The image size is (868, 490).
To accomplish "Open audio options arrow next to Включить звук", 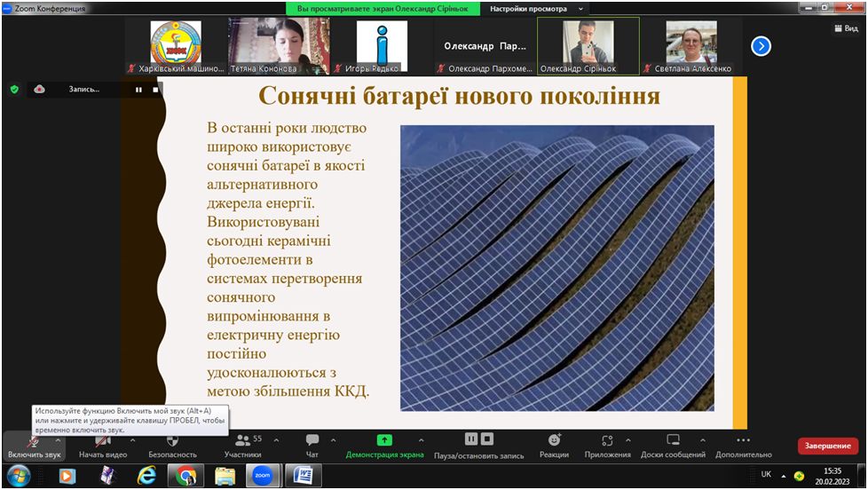I will click(58, 440).
